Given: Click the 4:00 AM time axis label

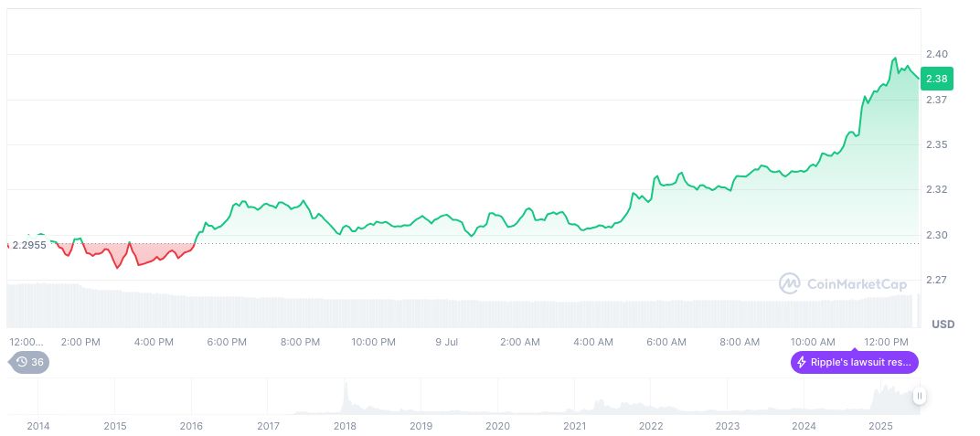Looking at the screenshot, I should tap(593, 342).
